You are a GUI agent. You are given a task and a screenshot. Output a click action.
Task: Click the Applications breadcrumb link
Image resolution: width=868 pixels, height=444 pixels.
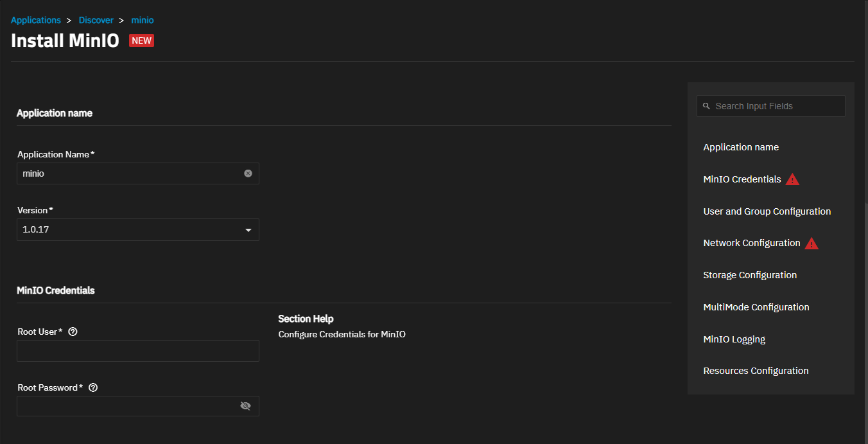36,20
